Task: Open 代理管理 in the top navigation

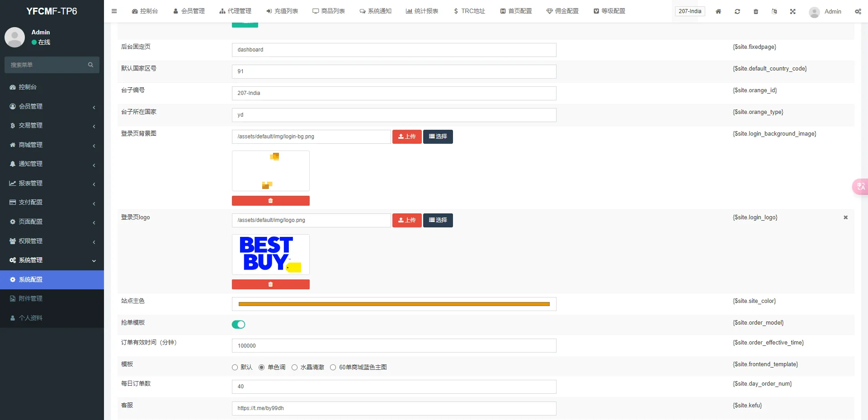Action: tap(235, 11)
